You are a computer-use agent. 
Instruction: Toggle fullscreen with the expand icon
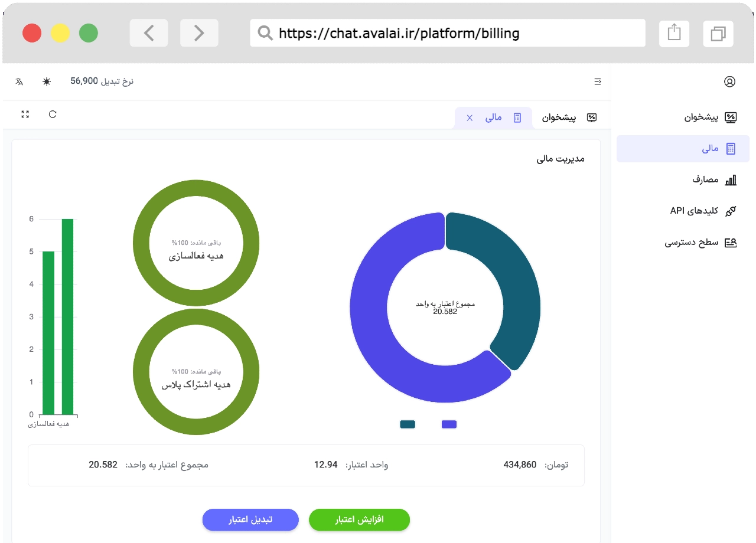pyautogui.click(x=25, y=115)
